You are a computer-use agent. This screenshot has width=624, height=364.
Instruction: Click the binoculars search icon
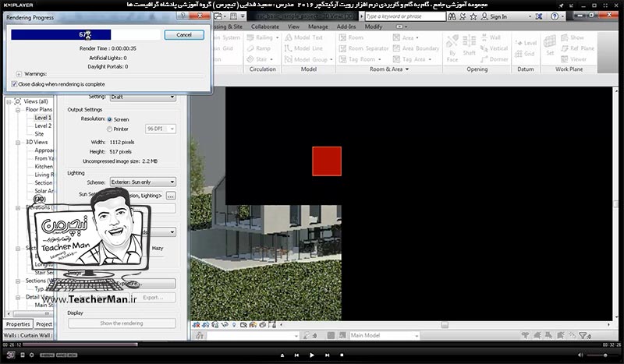[452, 16]
